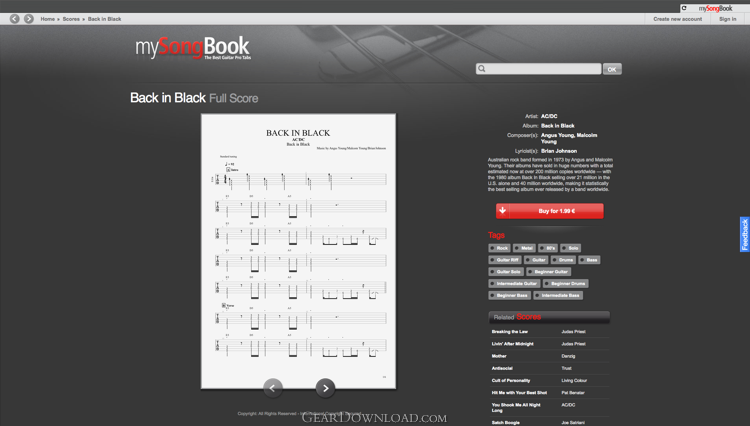Viewport: 750px width, 426px height.
Task: Select the Solo tag
Action: point(570,248)
